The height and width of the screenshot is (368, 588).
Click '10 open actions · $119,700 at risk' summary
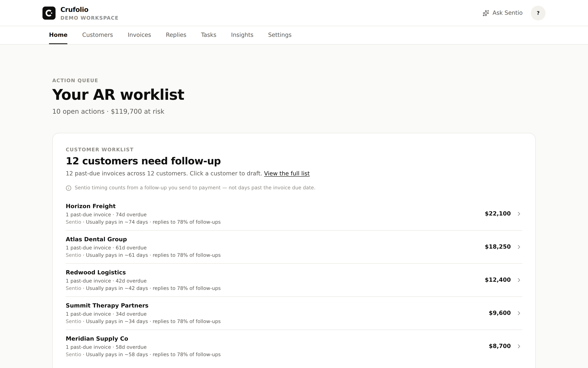tap(108, 111)
